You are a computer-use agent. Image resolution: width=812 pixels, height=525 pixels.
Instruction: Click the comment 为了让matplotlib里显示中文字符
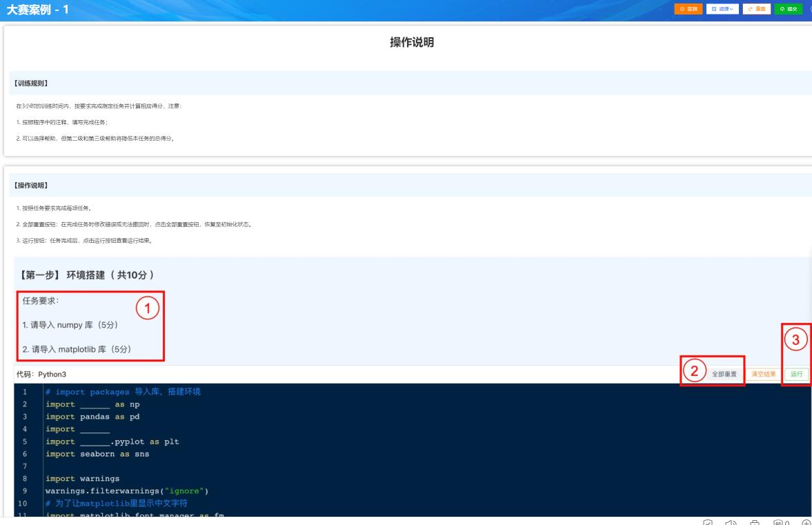click(x=116, y=503)
